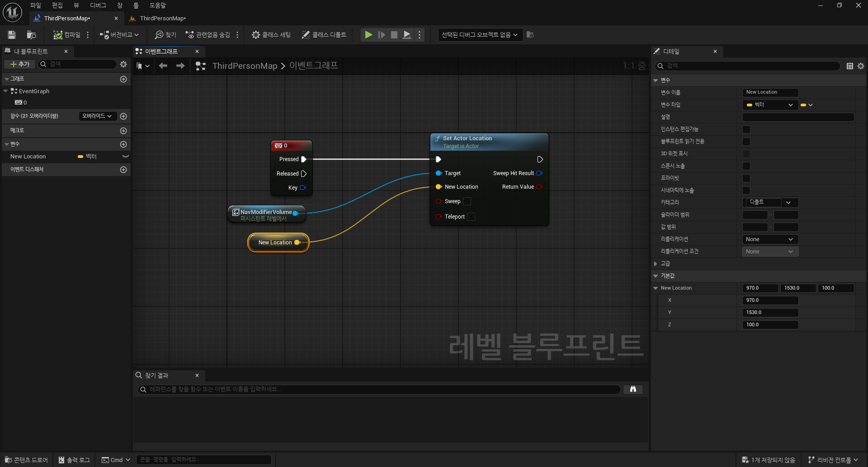Open compile options three-dot menu
This screenshot has width=868, height=467.
pos(88,35)
